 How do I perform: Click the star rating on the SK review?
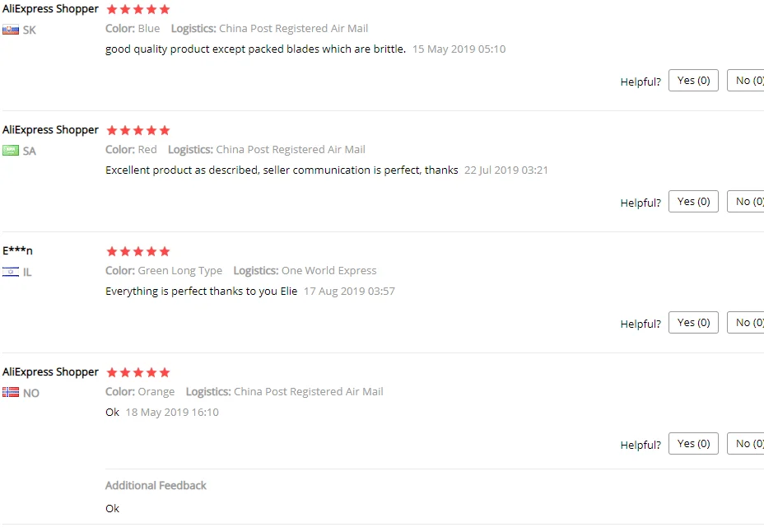click(137, 9)
